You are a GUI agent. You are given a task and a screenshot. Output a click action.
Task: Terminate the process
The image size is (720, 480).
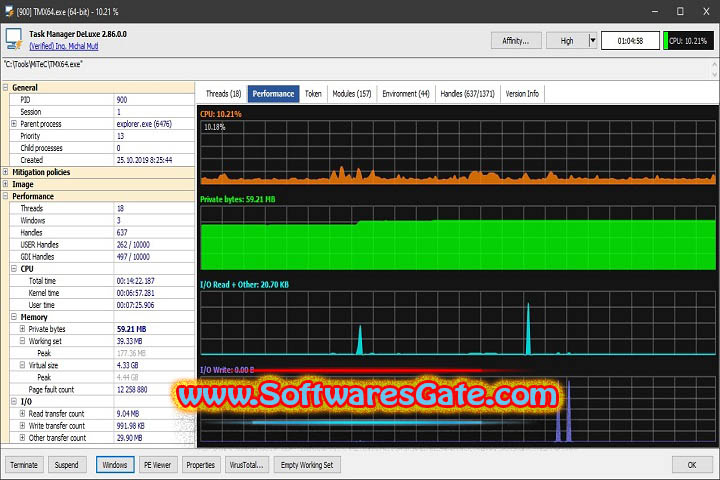(24, 465)
